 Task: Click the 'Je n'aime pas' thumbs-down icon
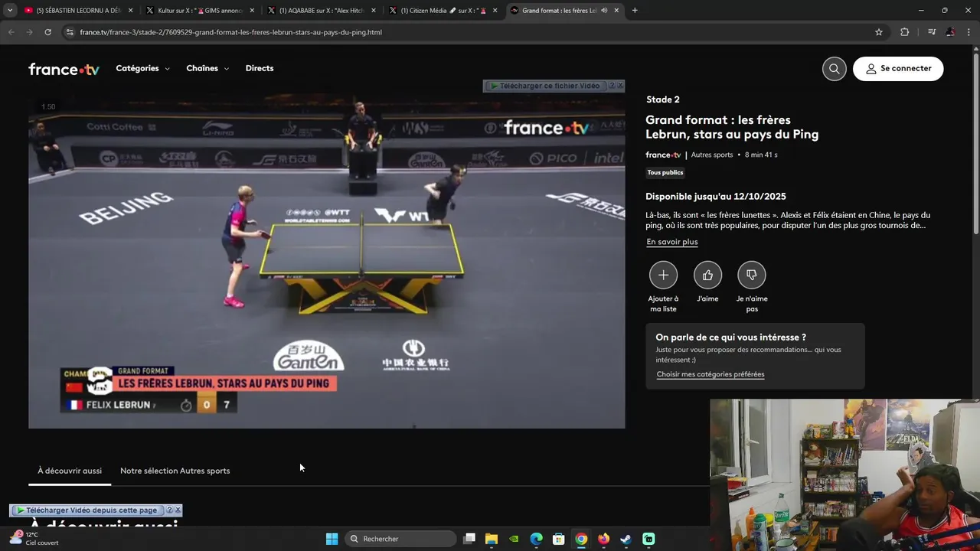pyautogui.click(x=751, y=275)
